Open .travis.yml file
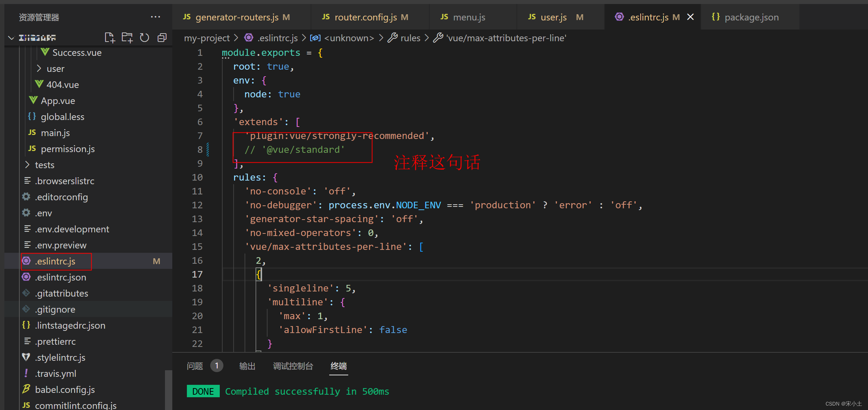 (55, 374)
